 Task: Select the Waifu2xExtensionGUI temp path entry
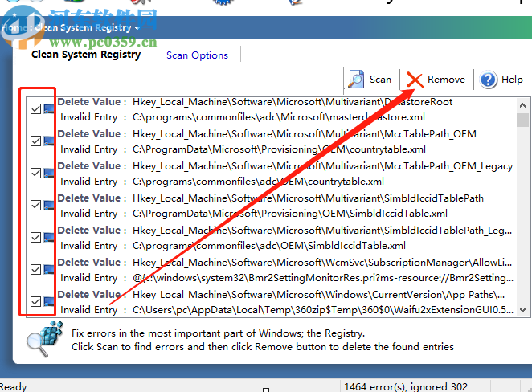[x=323, y=310]
